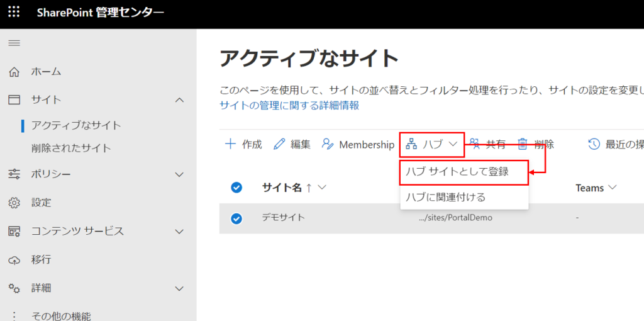Open サイトの管理に関する詳細情報 link
The image size is (644, 321).
289,106
